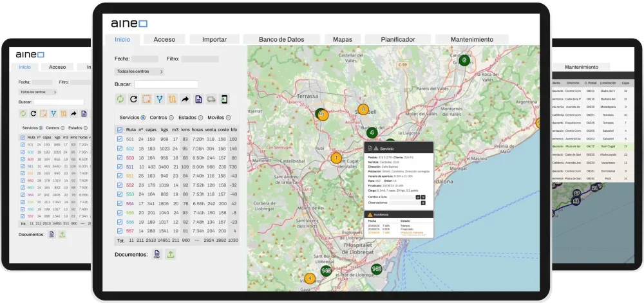Click the CSV document icon in left tablet
Image resolution: width=644 pixels, height=303 pixels.
[x=52, y=235]
